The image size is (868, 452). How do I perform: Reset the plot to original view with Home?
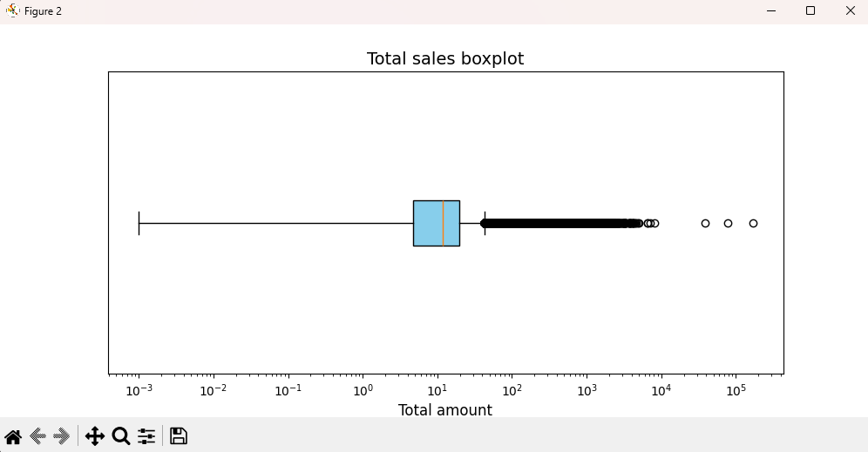(13, 436)
